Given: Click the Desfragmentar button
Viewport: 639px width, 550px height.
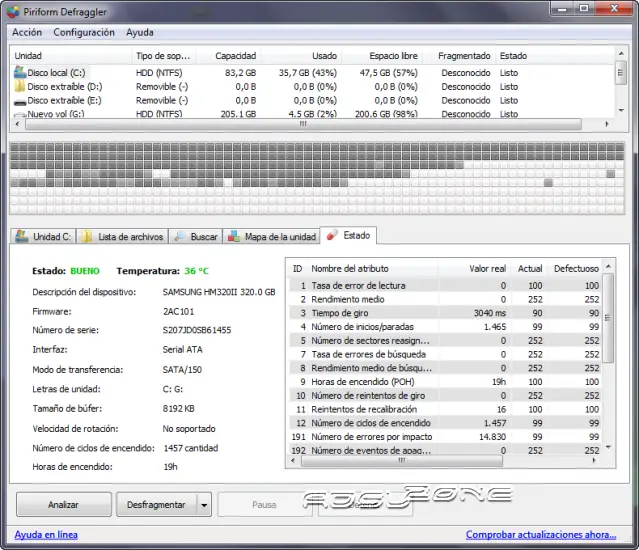Looking at the screenshot, I should (156, 505).
